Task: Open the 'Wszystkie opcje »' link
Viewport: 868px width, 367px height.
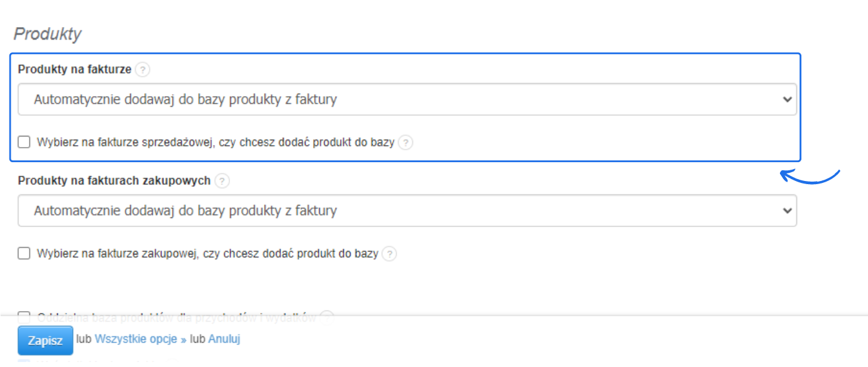Action: point(140,339)
